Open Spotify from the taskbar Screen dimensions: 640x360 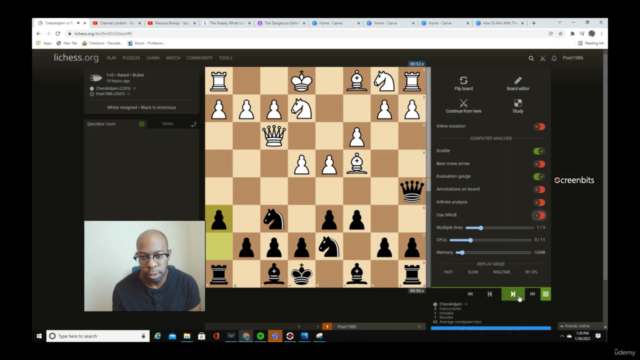pos(260,336)
